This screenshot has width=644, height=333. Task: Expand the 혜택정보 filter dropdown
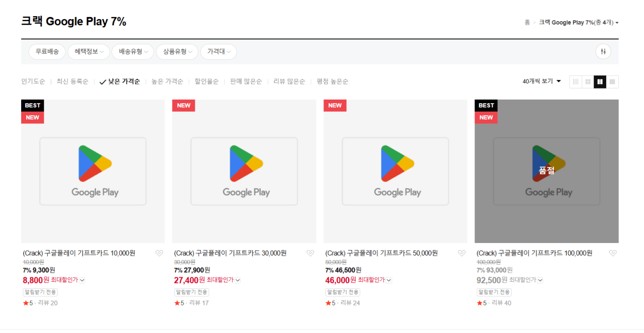(89, 51)
